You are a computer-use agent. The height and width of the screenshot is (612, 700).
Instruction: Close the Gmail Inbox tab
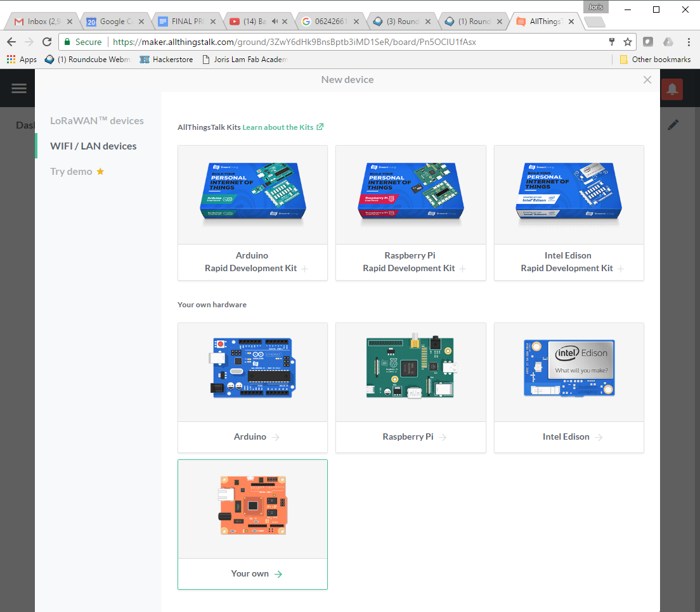click(x=70, y=22)
